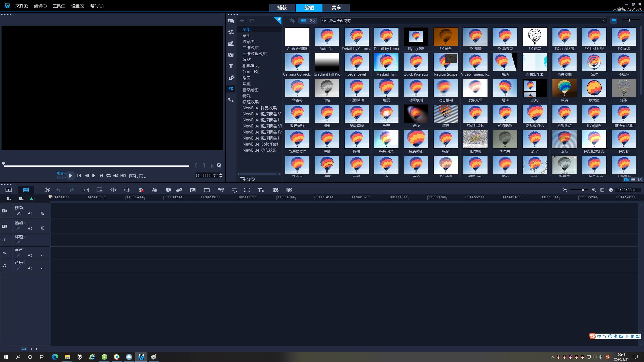644x362 pixels.
Task: Open the Sound library icon in sidebar
Action: point(231,32)
